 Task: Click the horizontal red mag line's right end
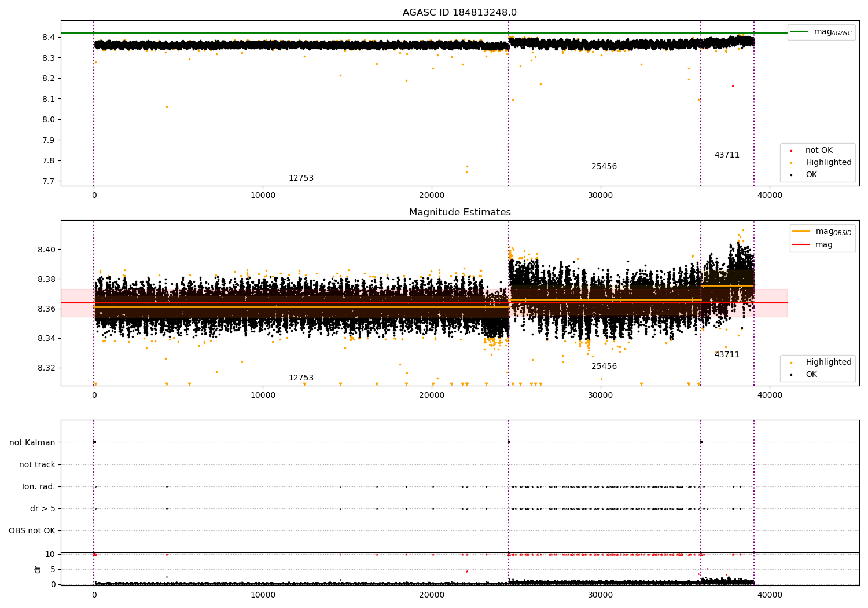(x=786, y=303)
